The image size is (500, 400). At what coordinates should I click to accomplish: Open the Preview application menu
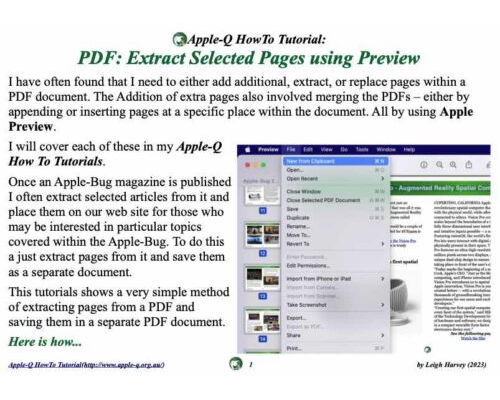click(x=268, y=149)
